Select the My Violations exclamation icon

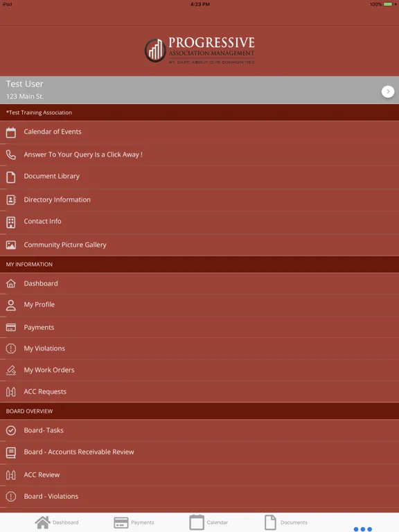point(11,348)
